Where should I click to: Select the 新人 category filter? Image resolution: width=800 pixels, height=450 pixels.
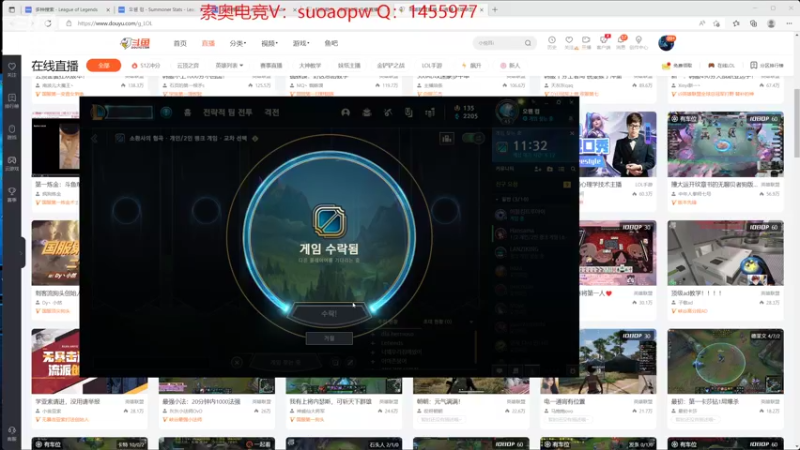[510, 65]
